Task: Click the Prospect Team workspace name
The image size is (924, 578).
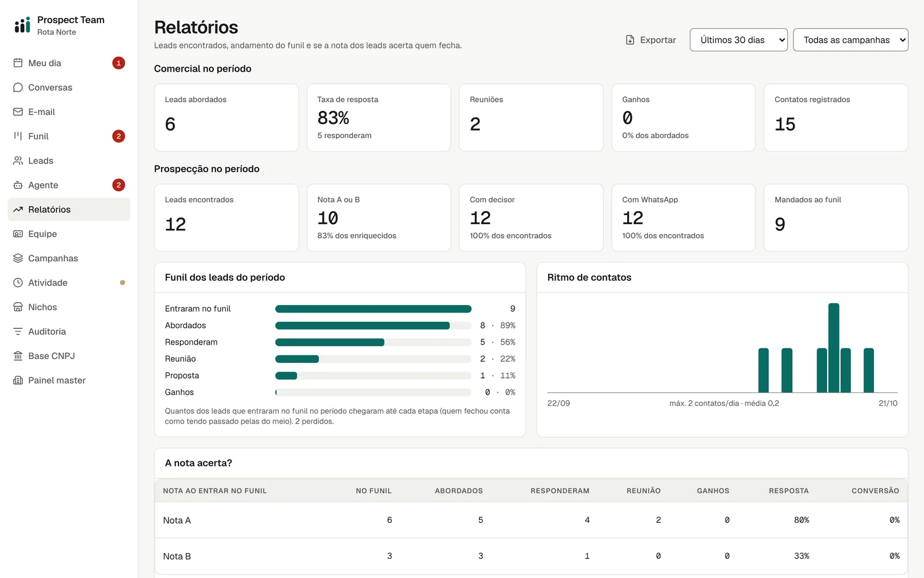Action: (71, 20)
